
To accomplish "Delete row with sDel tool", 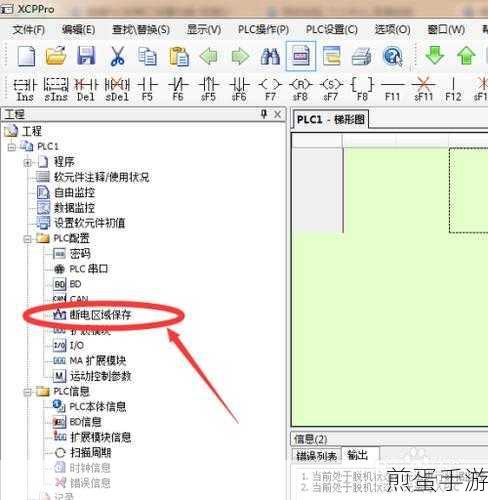I will (117, 89).
